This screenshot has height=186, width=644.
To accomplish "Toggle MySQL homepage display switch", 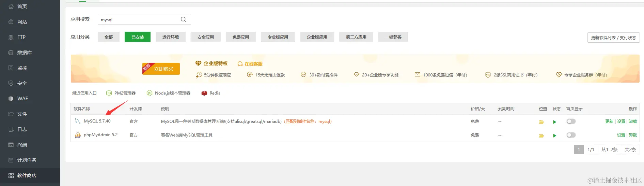I will tap(571, 121).
